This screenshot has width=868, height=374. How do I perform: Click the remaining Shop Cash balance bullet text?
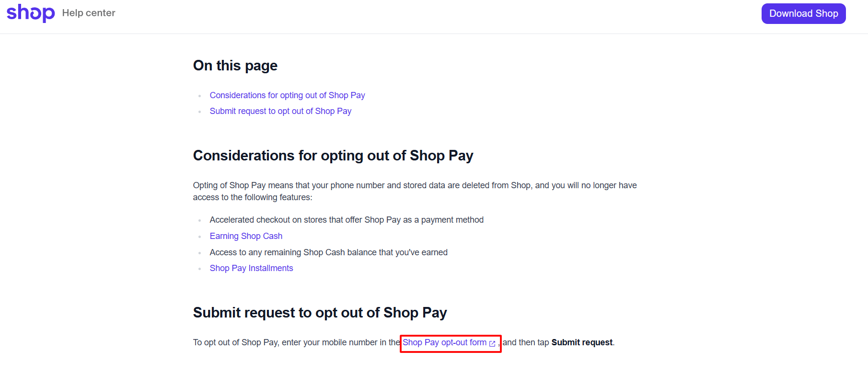(x=328, y=252)
